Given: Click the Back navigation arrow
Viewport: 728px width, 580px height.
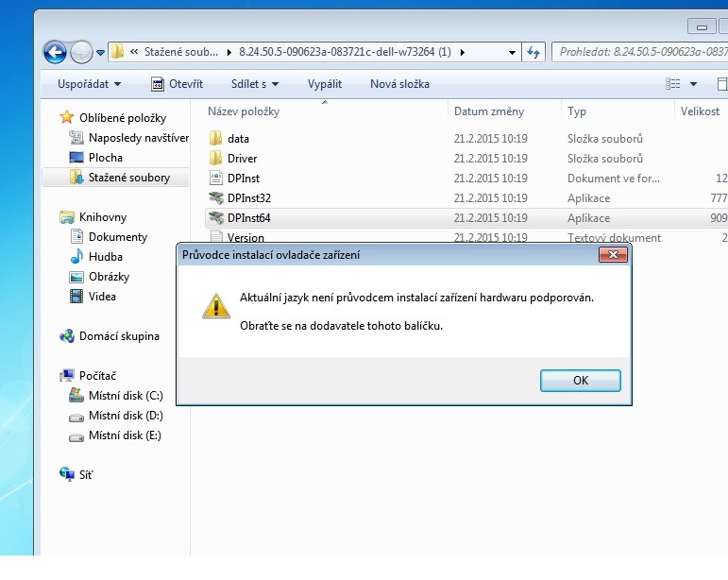Looking at the screenshot, I should 55,52.
